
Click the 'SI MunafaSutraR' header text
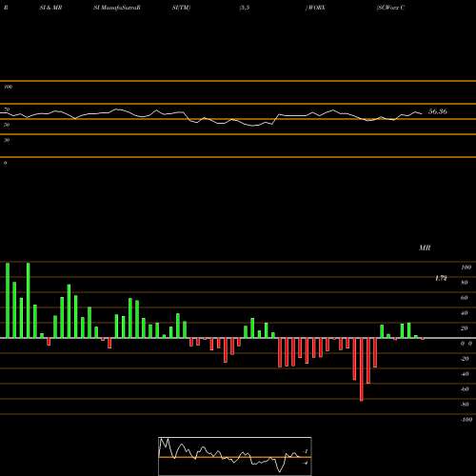tap(117, 8)
